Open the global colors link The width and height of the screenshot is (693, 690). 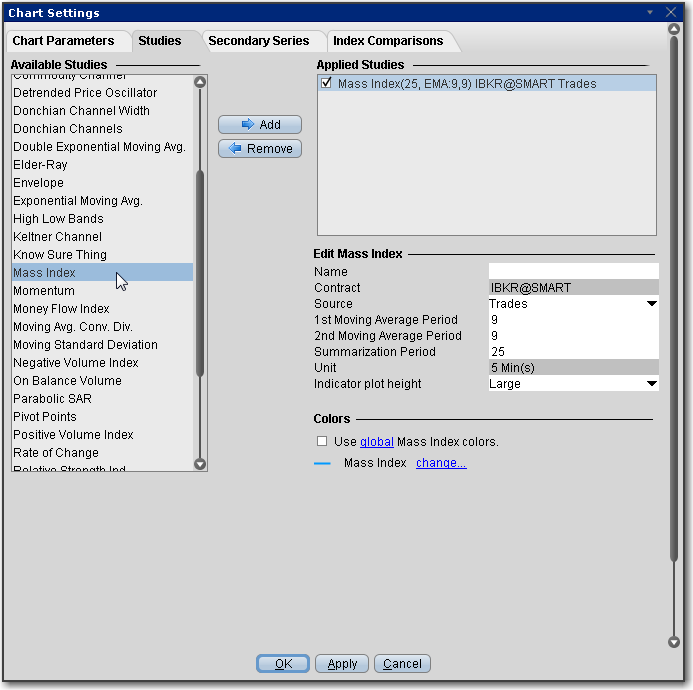pos(375,442)
